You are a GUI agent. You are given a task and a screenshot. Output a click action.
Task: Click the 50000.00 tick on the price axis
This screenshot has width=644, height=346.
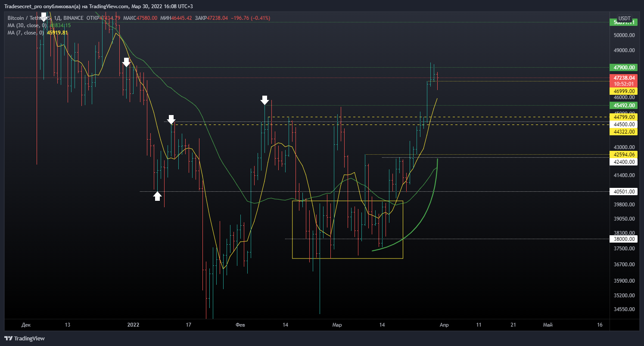pyautogui.click(x=624, y=35)
